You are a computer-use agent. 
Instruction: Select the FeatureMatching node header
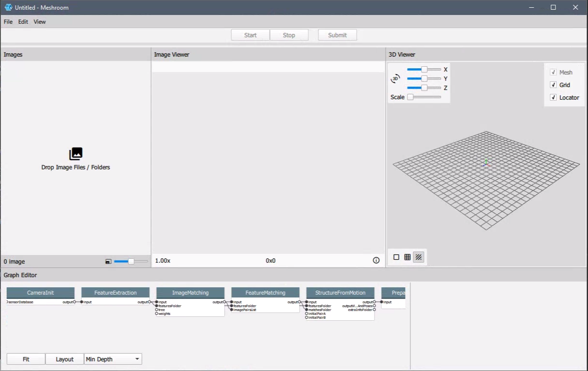pos(265,293)
